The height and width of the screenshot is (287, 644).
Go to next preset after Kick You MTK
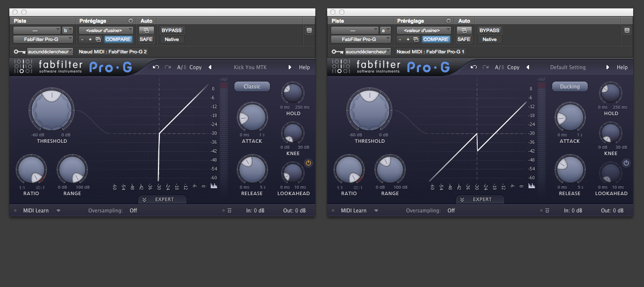(x=290, y=67)
